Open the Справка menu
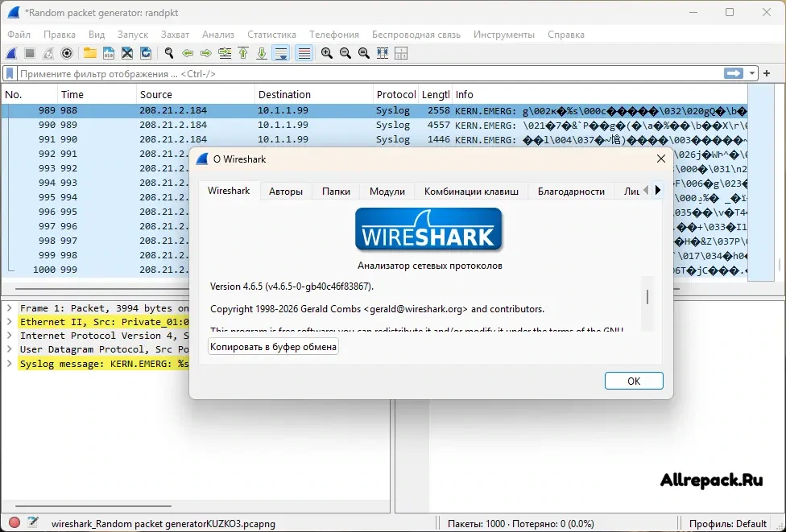The image size is (786, 532). 566,35
